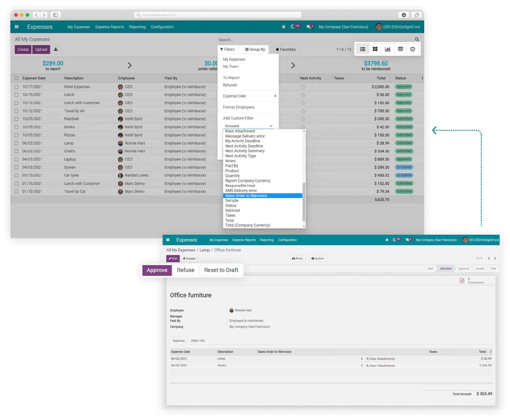Viewport: 510px width, 420px height.
Task: Click the bug debug icon in top navbar
Action: pyautogui.click(x=284, y=27)
